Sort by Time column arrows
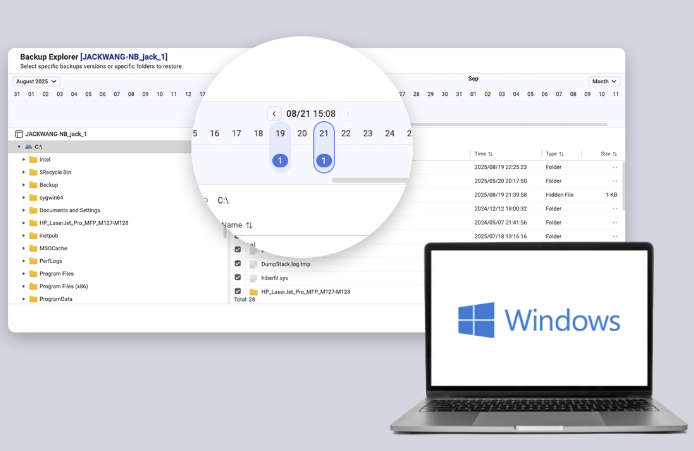Screen dimensions: 694x451 point(490,154)
